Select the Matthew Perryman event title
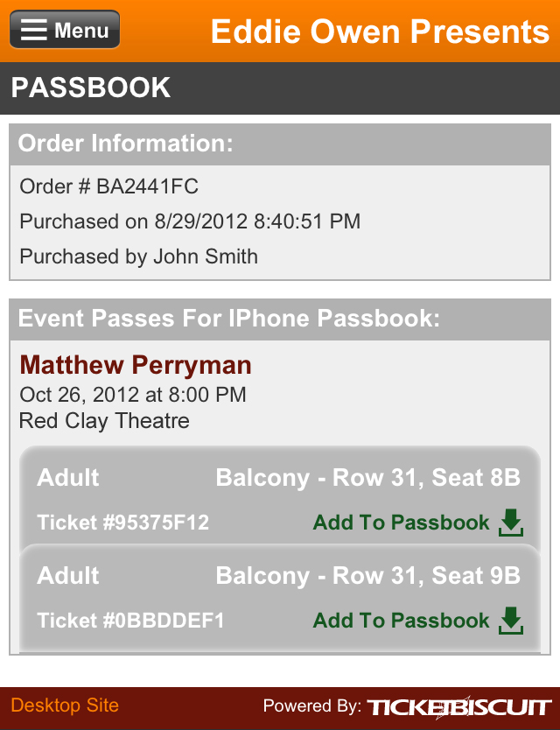 (136, 365)
